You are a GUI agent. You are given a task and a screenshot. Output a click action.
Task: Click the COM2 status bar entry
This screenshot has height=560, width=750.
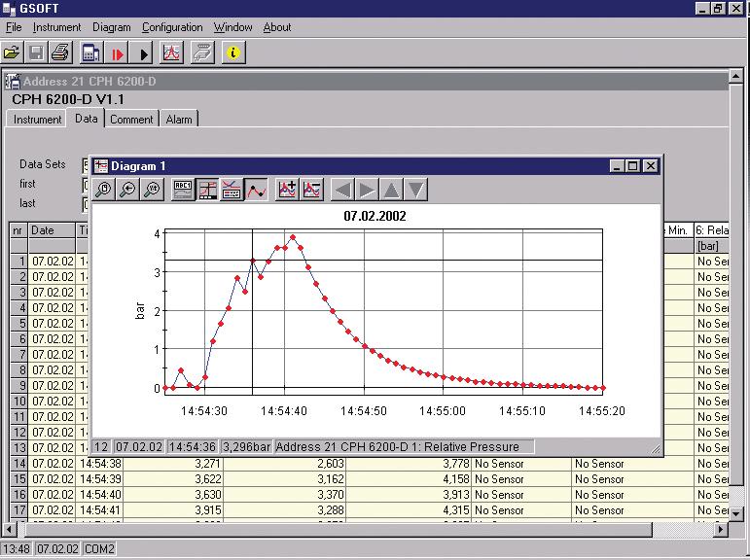click(99, 549)
